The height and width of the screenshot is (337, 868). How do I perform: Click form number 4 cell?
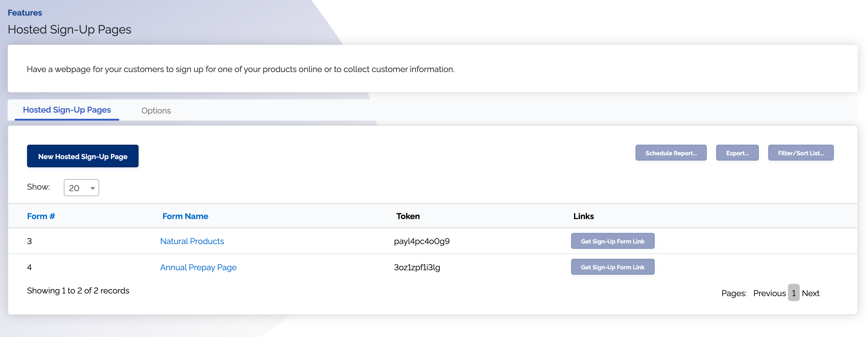tap(29, 267)
